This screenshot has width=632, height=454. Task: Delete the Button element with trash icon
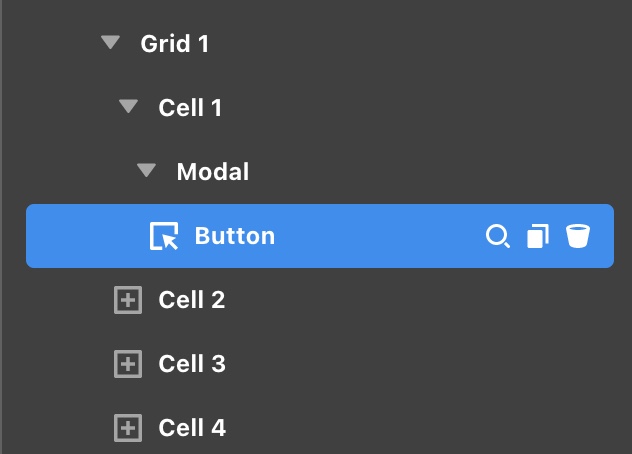[x=578, y=236]
